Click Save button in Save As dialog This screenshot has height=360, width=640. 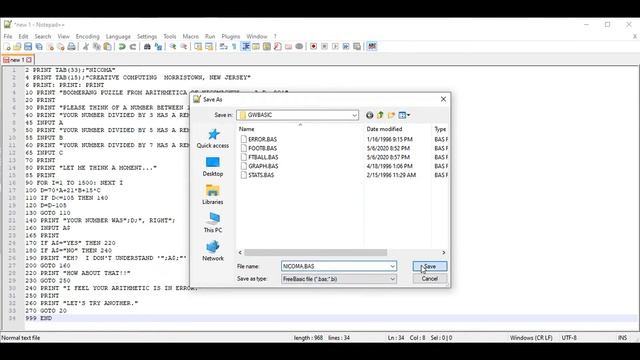pyautogui.click(x=430, y=266)
